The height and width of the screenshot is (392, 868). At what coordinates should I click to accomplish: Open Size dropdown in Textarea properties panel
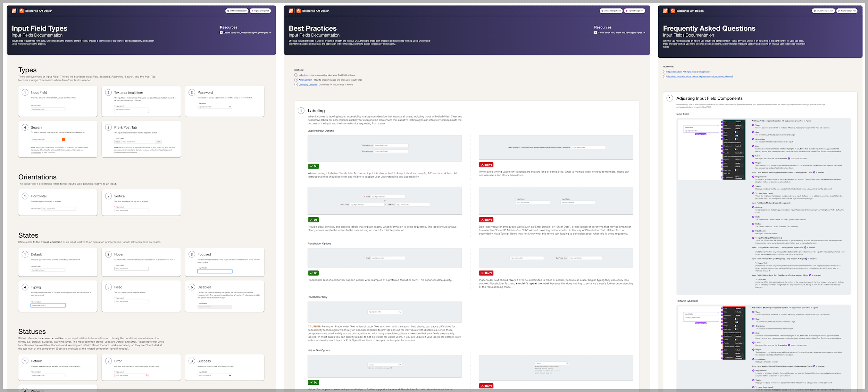(x=740, y=312)
